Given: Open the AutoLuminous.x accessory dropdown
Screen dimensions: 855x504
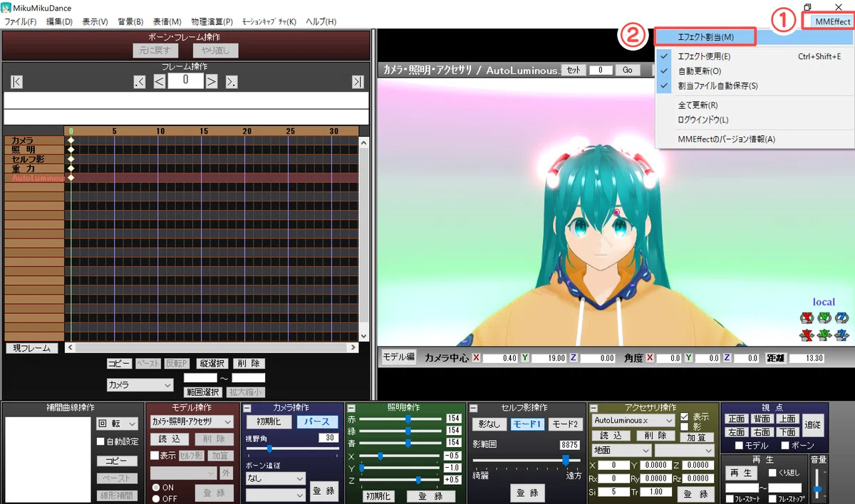Looking at the screenshot, I should (x=634, y=421).
